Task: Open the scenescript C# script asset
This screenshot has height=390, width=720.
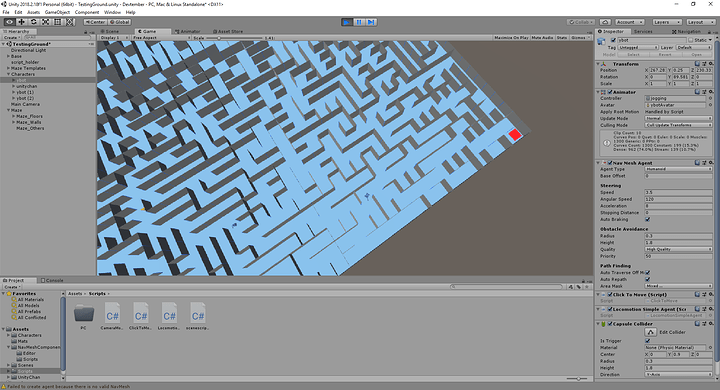Action: point(198,316)
